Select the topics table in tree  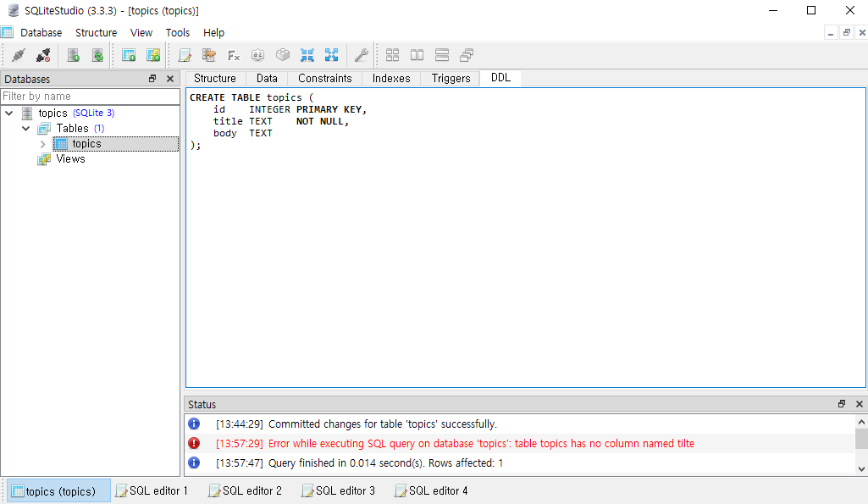[87, 144]
